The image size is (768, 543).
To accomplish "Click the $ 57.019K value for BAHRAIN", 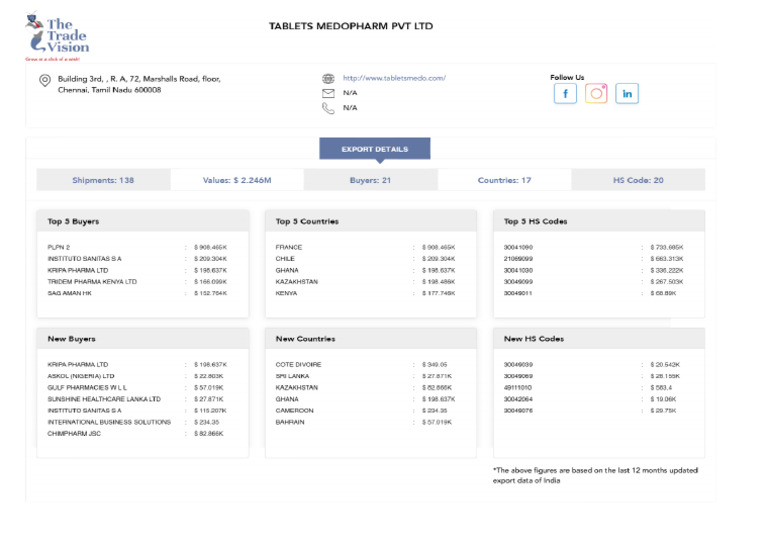I will tap(437, 422).
